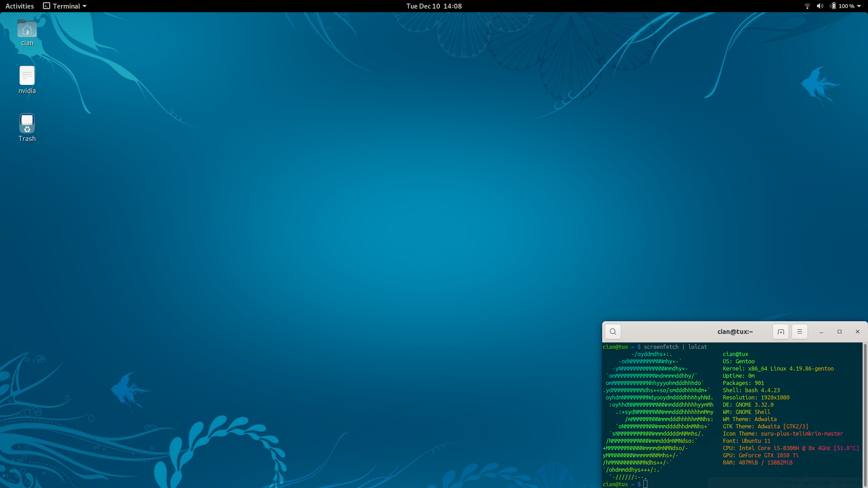Viewport: 868px width, 488px height.
Task: Click the 'Shell: bash 4.4.23' line
Action: coord(751,390)
